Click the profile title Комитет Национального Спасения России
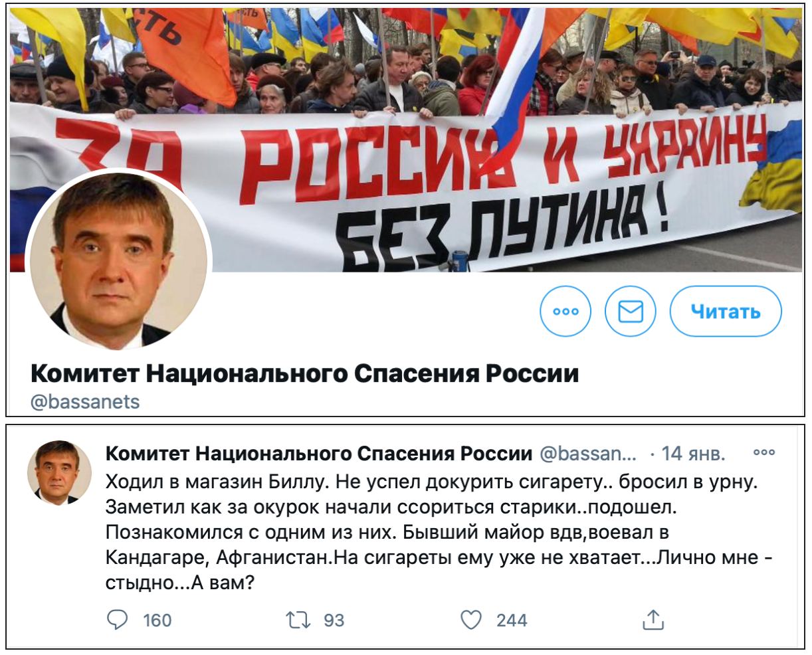This screenshot has width=812, height=655. (x=305, y=373)
